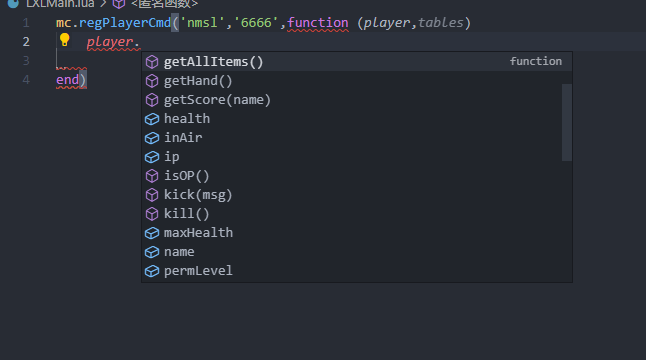Viewport: 646px width, 360px height.
Task: Click the field icon beside name
Action: point(152,252)
